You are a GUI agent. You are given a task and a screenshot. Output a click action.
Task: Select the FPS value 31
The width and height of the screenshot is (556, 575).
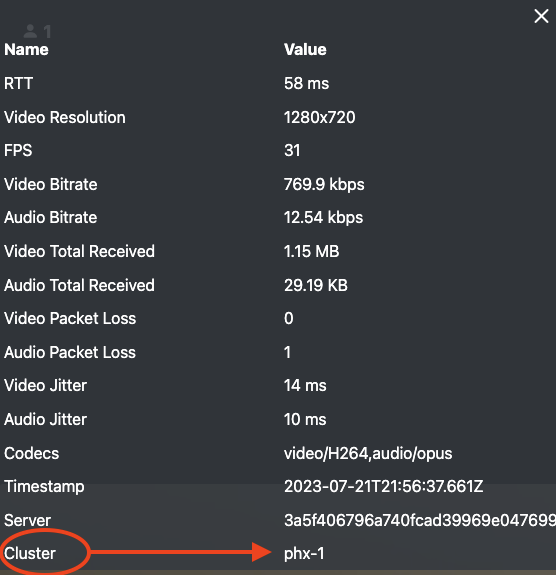(x=292, y=151)
